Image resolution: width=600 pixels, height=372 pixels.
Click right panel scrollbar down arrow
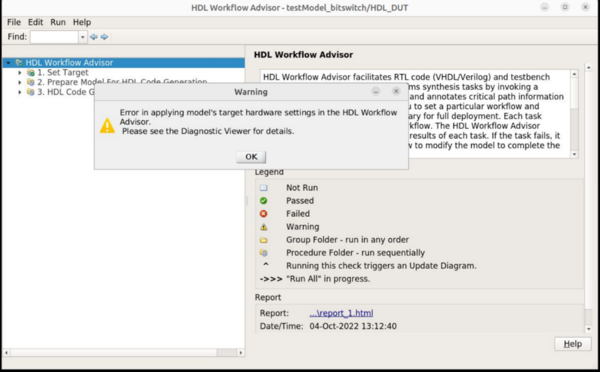589,329
